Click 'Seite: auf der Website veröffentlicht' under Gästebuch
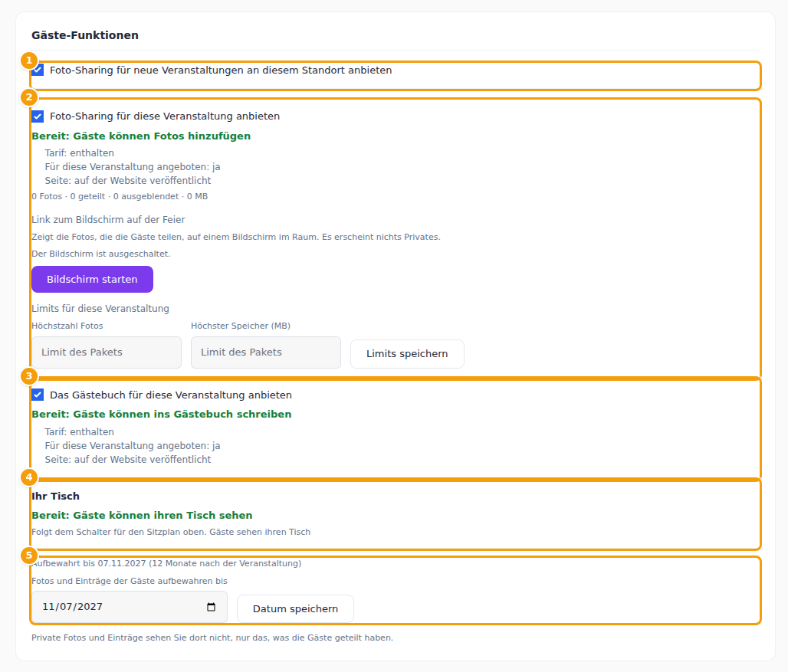The height and width of the screenshot is (672, 788). (128, 460)
